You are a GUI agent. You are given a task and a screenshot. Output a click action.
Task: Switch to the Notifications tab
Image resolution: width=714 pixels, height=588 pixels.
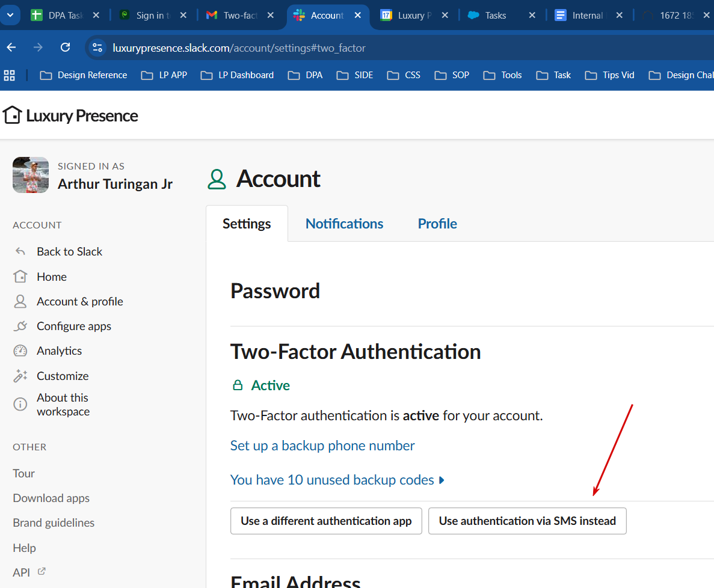click(x=344, y=224)
